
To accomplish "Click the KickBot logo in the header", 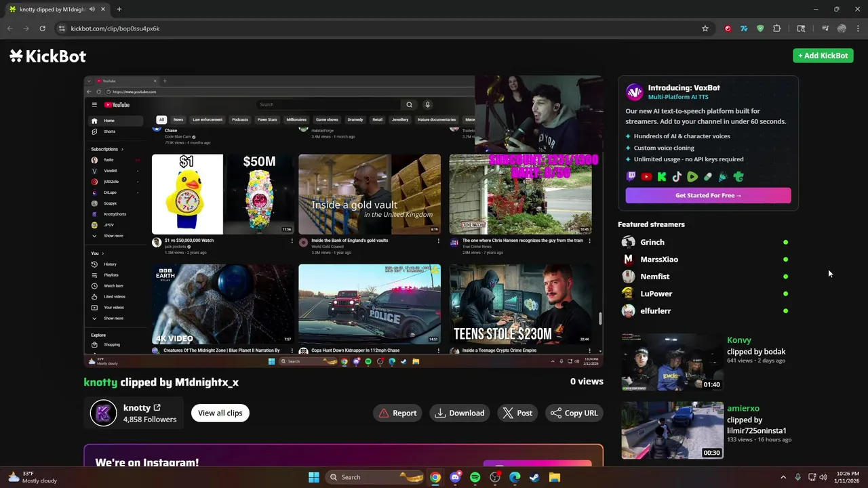I will point(47,56).
